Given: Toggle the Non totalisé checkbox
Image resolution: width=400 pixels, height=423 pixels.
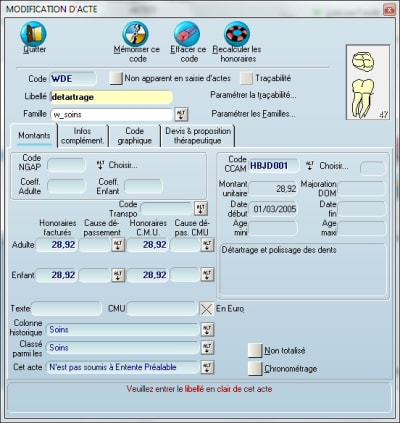Looking at the screenshot, I should (255, 351).
